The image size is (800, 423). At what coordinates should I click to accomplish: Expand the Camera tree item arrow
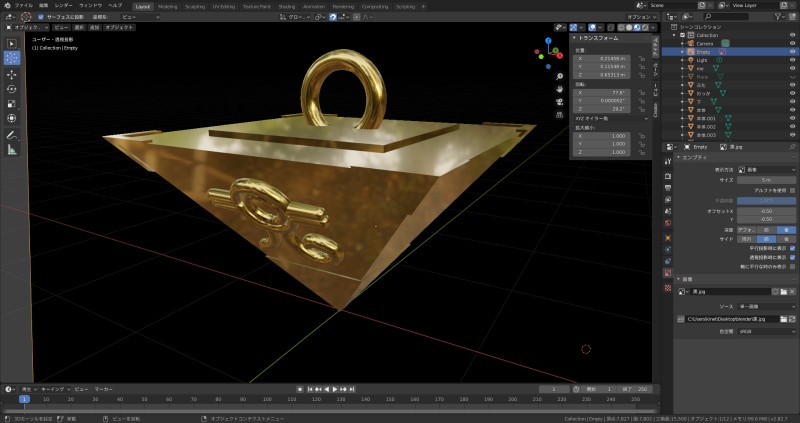[683, 43]
